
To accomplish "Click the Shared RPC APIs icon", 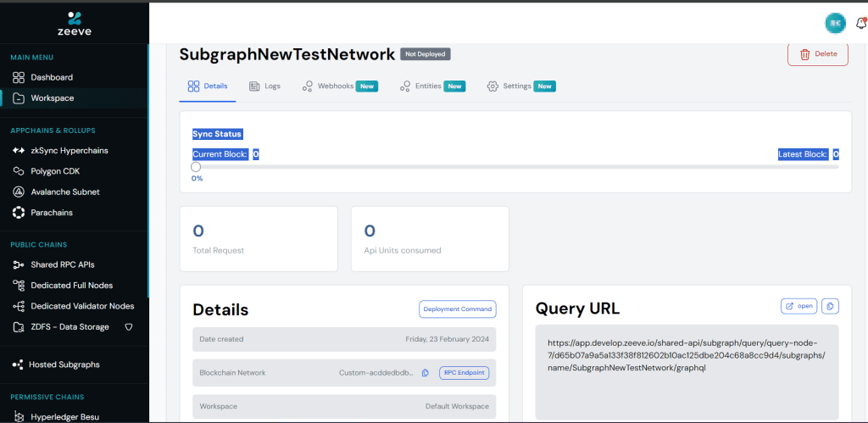I will coord(19,264).
